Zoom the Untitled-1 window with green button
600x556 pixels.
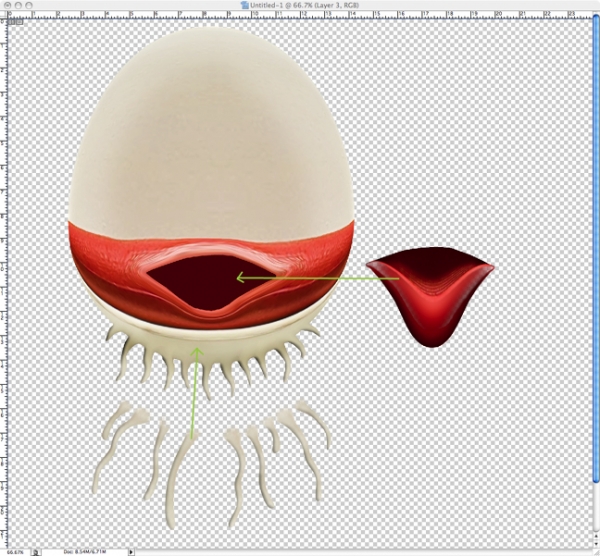[x=29, y=5]
